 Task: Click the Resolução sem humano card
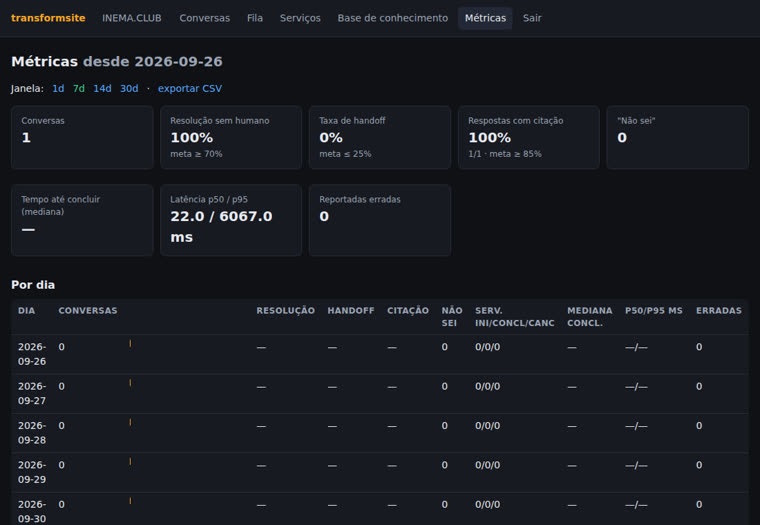pyautogui.click(x=231, y=137)
